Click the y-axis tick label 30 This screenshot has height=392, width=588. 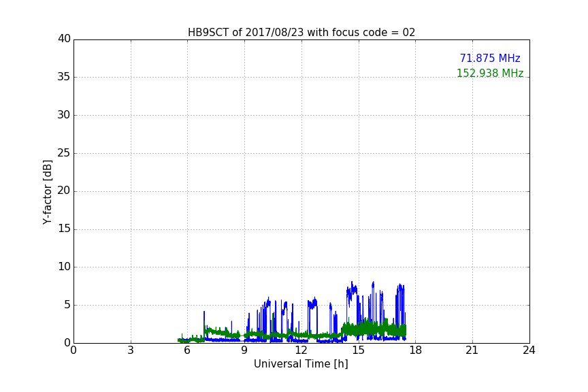pos(64,115)
